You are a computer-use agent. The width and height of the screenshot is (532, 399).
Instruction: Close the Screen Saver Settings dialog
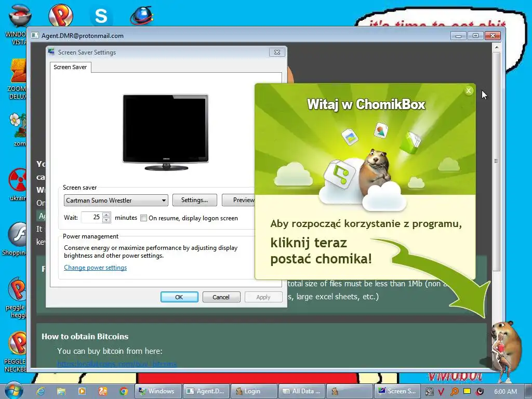(277, 52)
